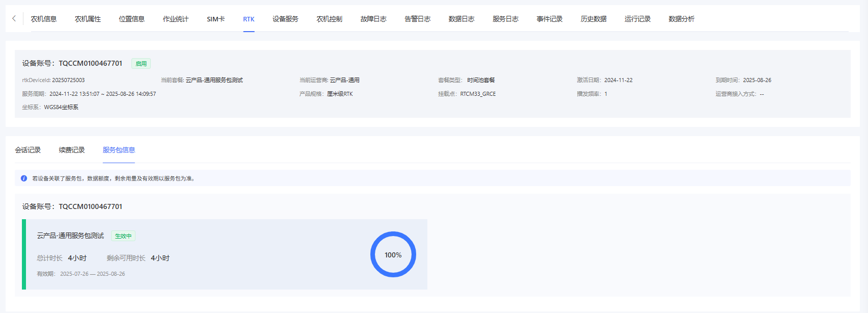Switch to the 续费记录 sub-tab
This screenshot has height=313, width=868.
tap(72, 150)
